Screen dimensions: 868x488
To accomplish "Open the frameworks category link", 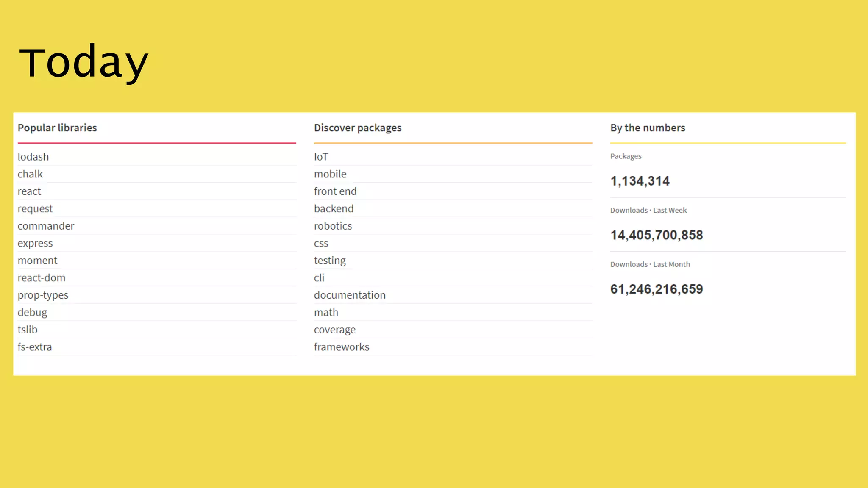I will [x=342, y=347].
